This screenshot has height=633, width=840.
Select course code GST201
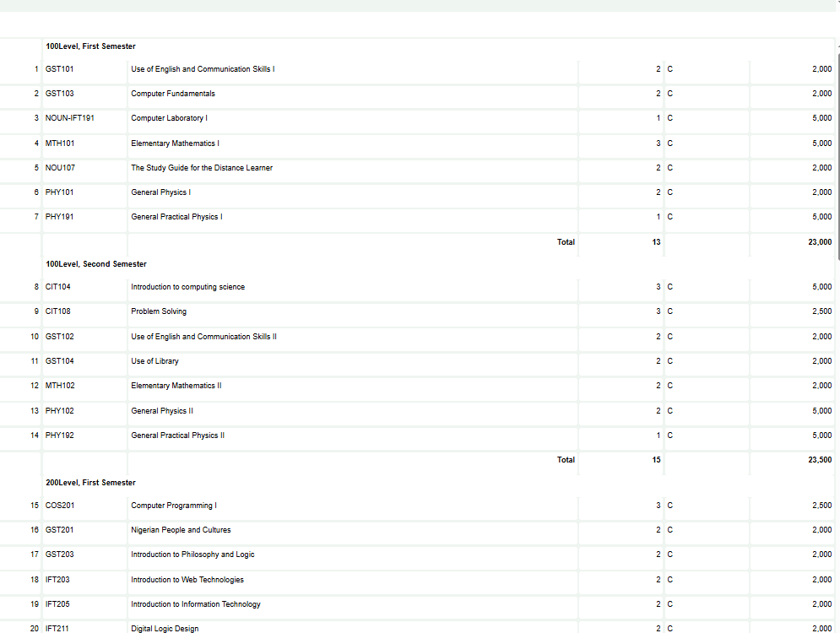click(59, 530)
